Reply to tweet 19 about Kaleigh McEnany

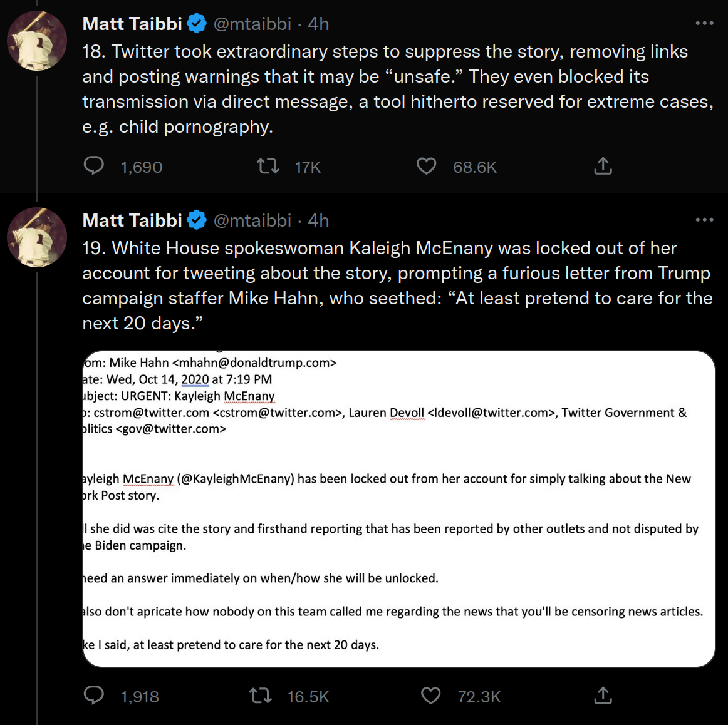[x=94, y=696]
